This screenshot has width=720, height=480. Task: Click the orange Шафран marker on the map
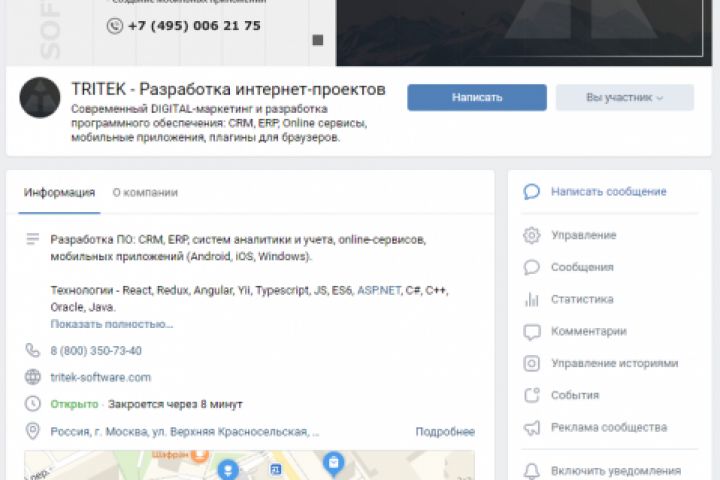click(200, 455)
